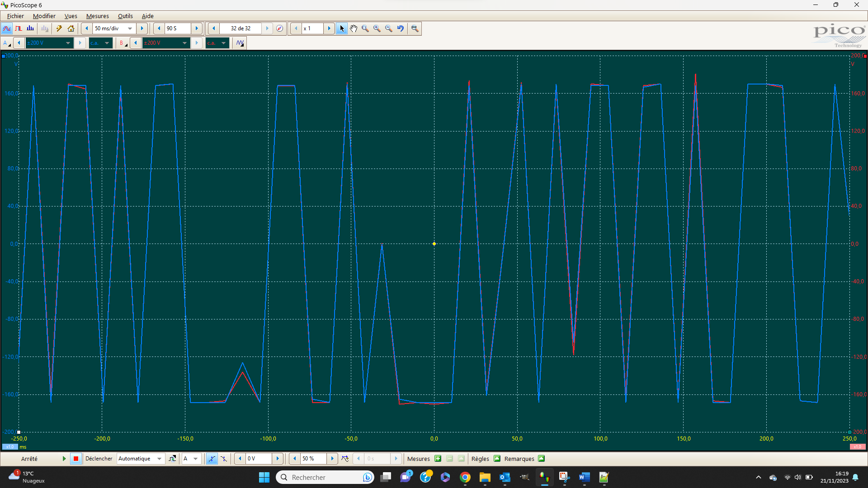Screen dimensions: 868x488
Task: Open the zoom overview icon
Action: coord(415,28)
